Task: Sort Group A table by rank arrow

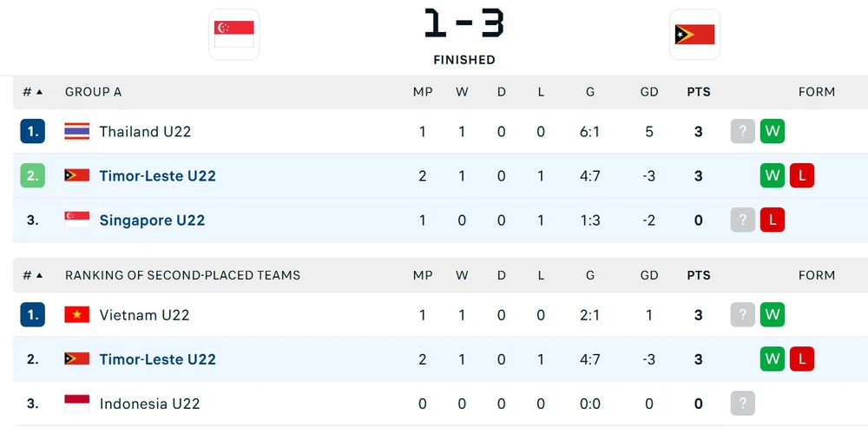Action: 39,92
